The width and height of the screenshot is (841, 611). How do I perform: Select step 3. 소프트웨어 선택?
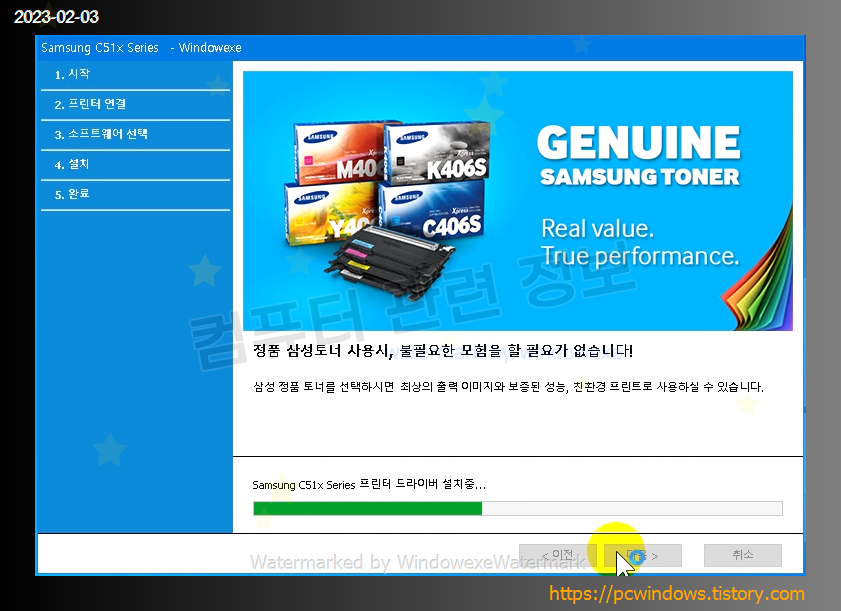tap(135, 135)
